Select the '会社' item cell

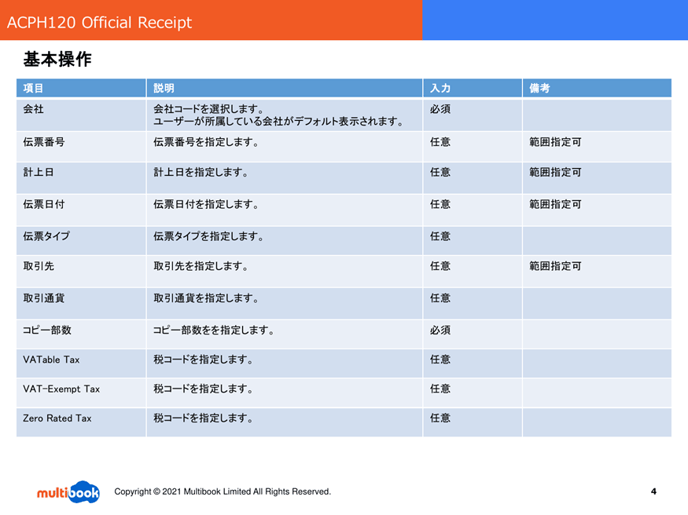tap(81, 115)
